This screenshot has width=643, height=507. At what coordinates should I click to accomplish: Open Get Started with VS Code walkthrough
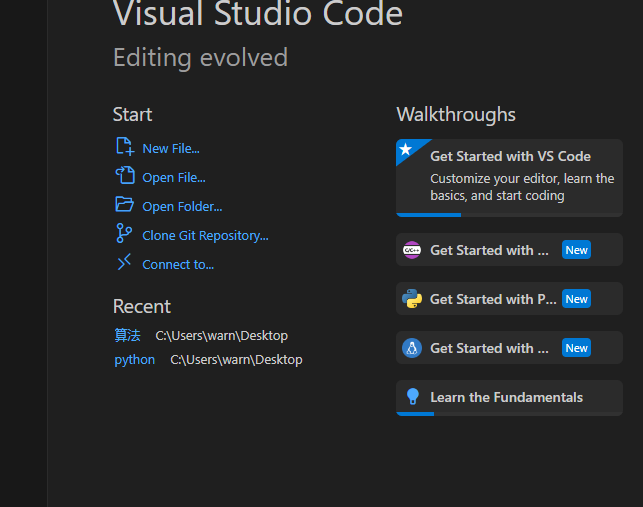pyautogui.click(x=509, y=178)
